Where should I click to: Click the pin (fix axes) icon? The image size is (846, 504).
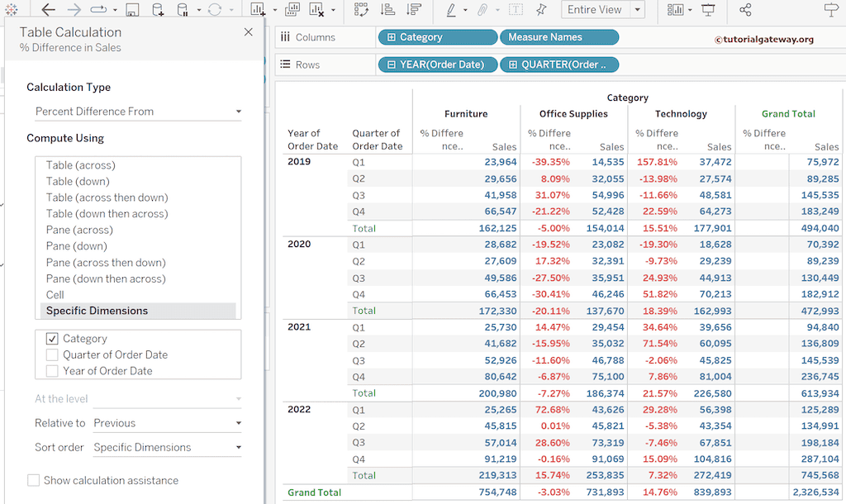tap(541, 10)
